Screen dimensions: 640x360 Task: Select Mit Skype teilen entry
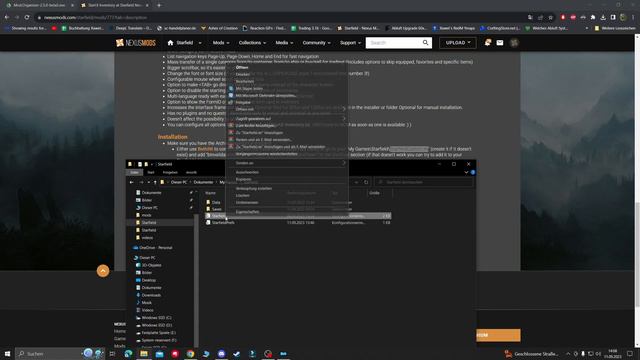pyautogui.click(x=249, y=88)
